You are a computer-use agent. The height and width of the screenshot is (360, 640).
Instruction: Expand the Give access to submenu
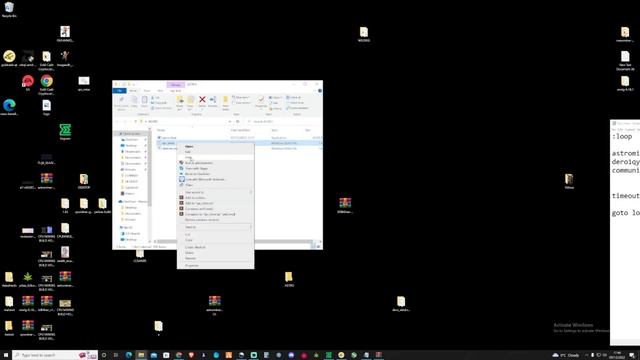tap(215, 192)
